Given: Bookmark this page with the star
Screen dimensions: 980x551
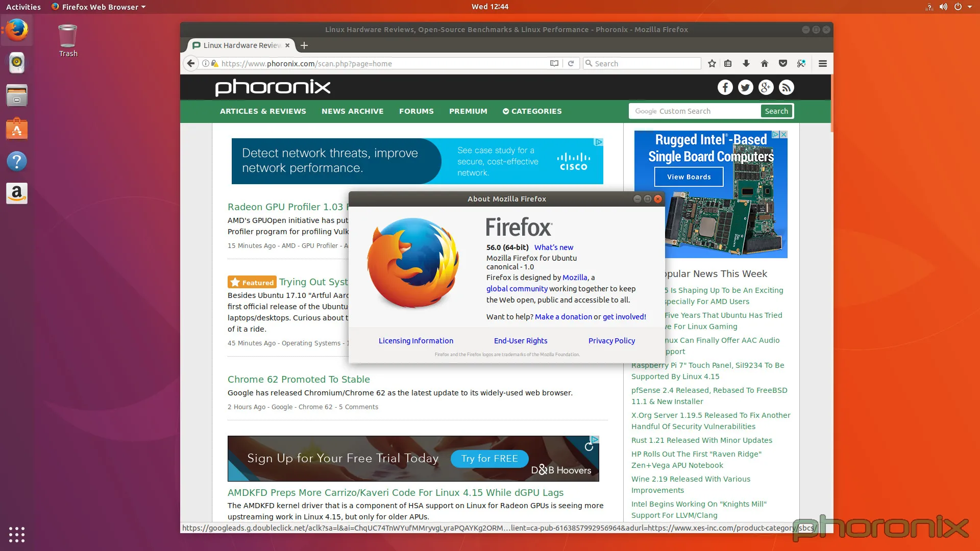Looking at the screenshot, I should [712, 63].
